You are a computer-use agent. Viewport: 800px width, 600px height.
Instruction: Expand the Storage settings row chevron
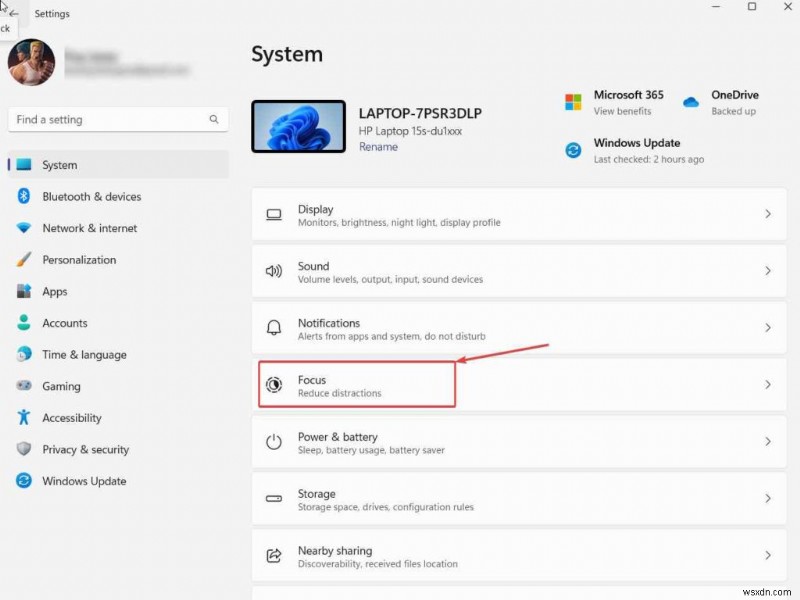(768, 499)
